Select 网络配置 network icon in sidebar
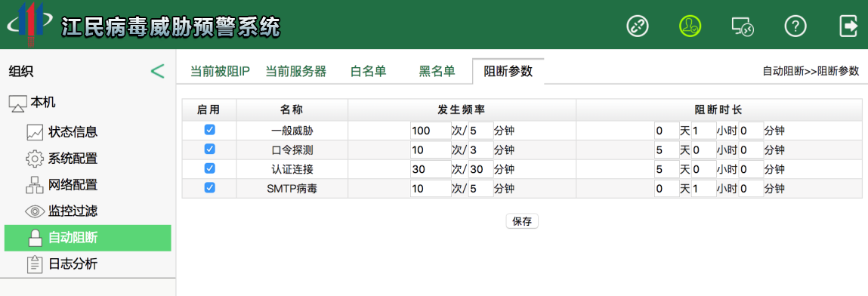 point(34,185)
